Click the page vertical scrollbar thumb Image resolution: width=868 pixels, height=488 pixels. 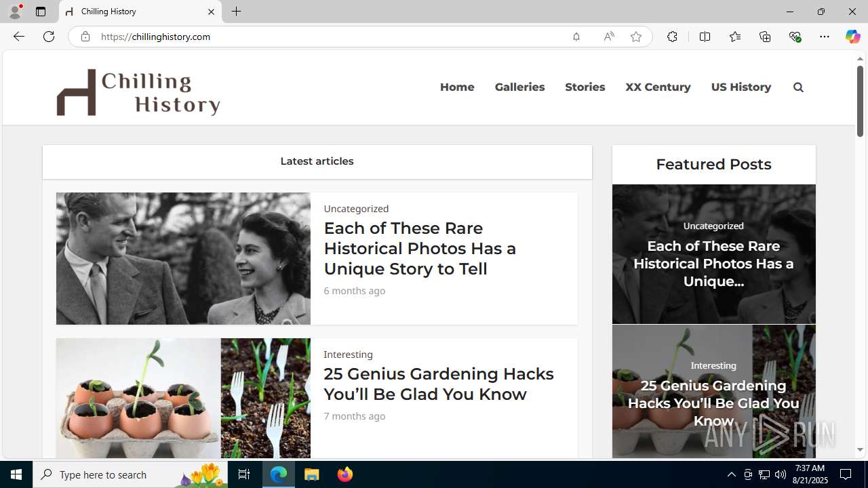(x=860, y=100)
